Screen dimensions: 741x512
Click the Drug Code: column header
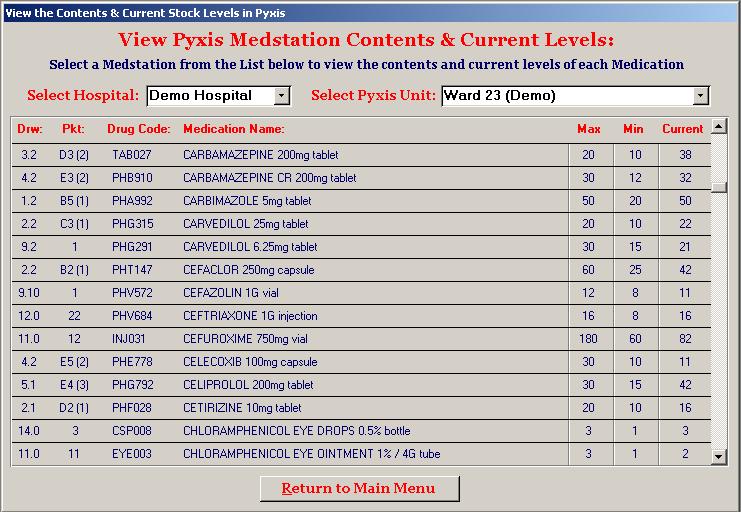pos(138,129)
